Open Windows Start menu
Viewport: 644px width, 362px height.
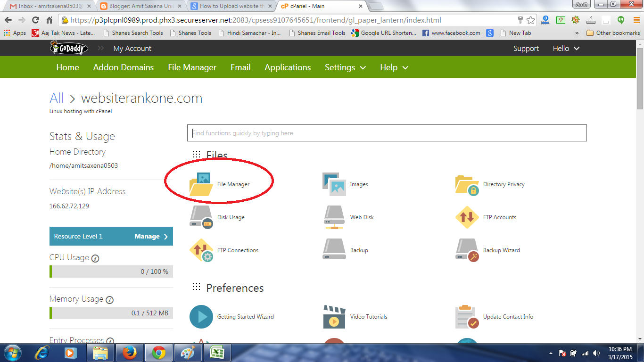[x=12, y=353]
